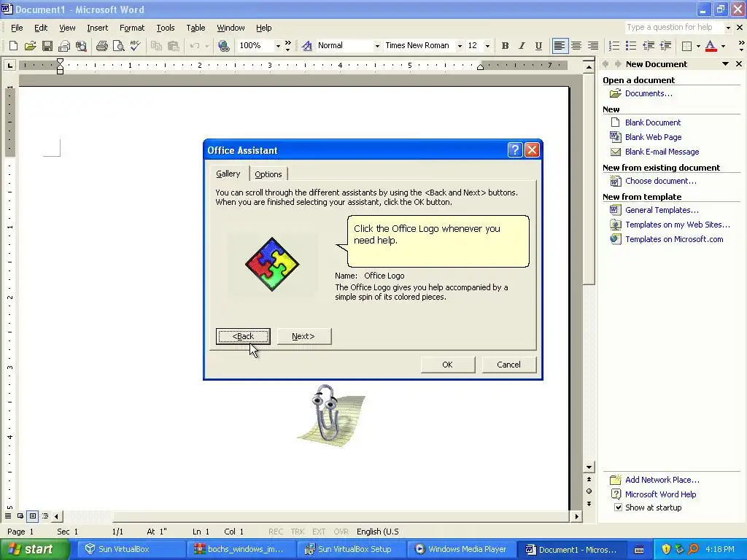Open the font size dropdown
This screenshot has height=560, width=747.
coord(487,46)
